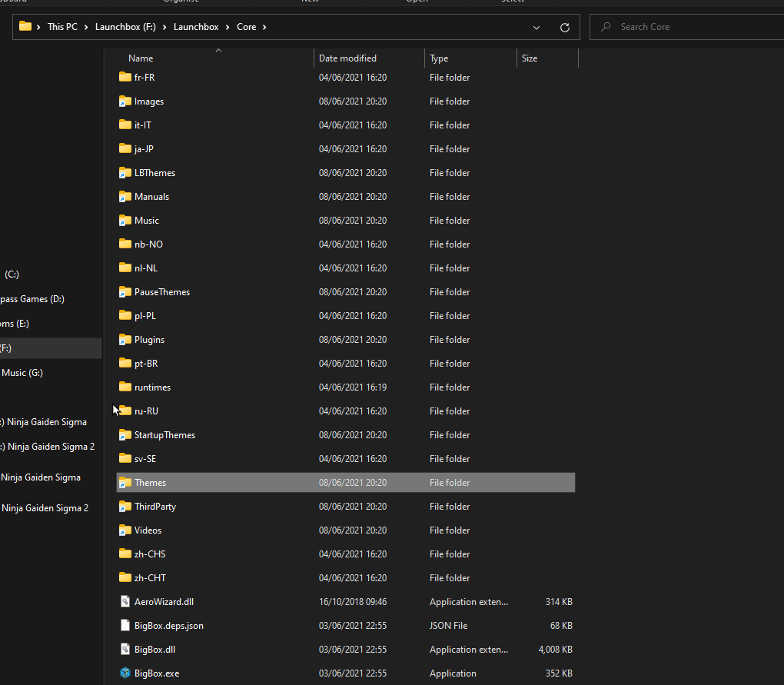Image resolution: width=784 pixels, height=685 pixels.
Task: Click the 04/06/2021 16:19 date of runtimes
Action: pyautogui.click(x=353, y=387)
